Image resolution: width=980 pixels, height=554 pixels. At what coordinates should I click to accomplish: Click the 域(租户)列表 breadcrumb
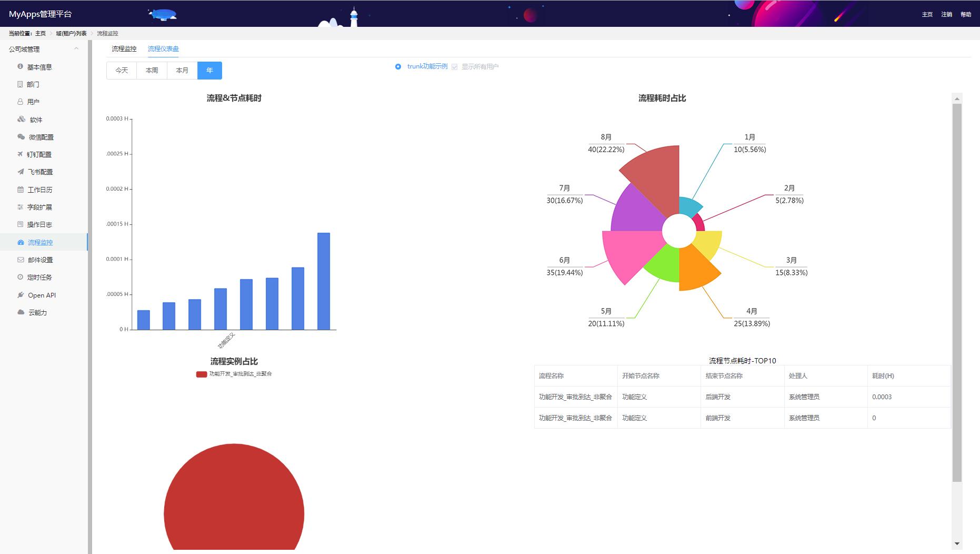coord(71,33)
